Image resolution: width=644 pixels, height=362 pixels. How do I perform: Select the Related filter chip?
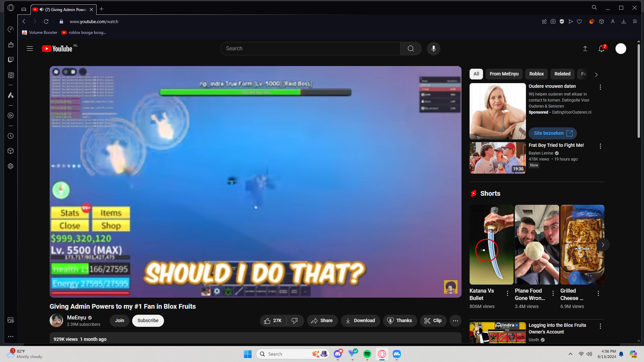coord(562,74)
